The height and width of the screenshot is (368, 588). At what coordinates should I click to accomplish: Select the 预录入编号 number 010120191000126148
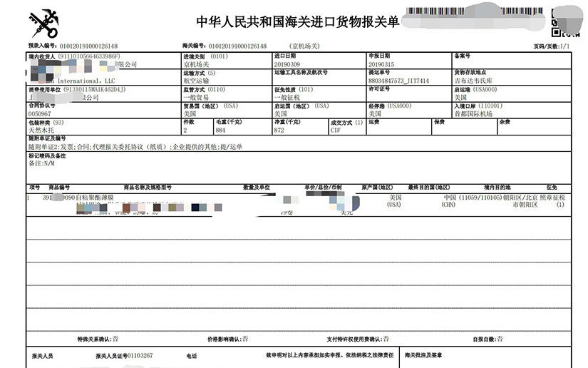pos(88,46)
